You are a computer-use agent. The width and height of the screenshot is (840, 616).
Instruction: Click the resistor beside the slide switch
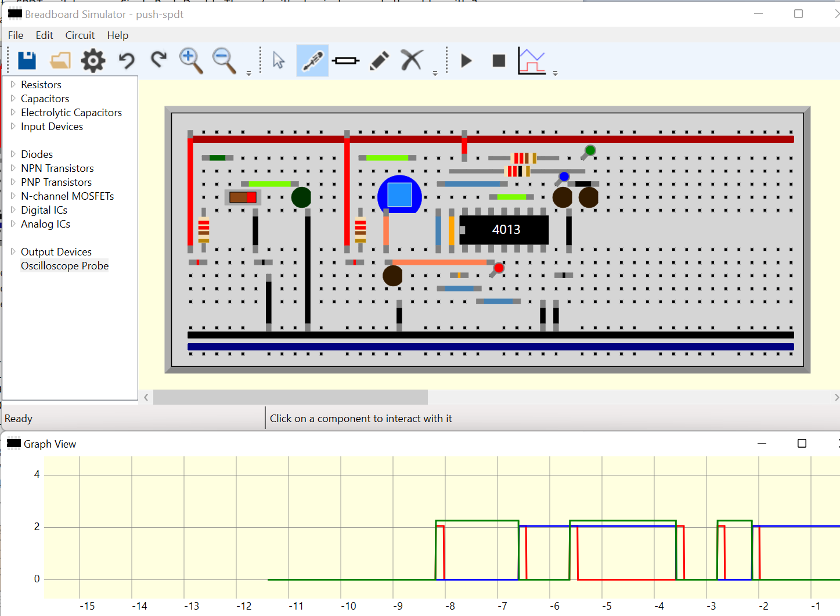[204, 230]
